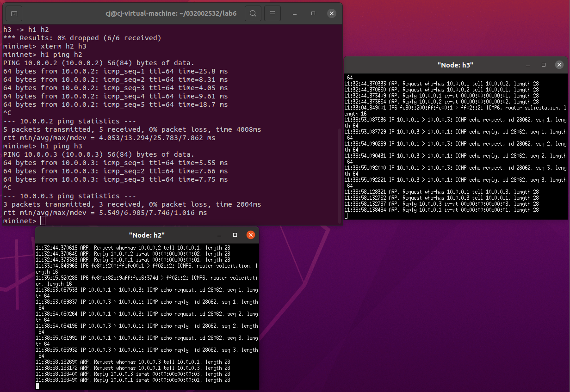Select the ping reply with time=18.7 ms
570x392 pixels.
coord(116,104)
